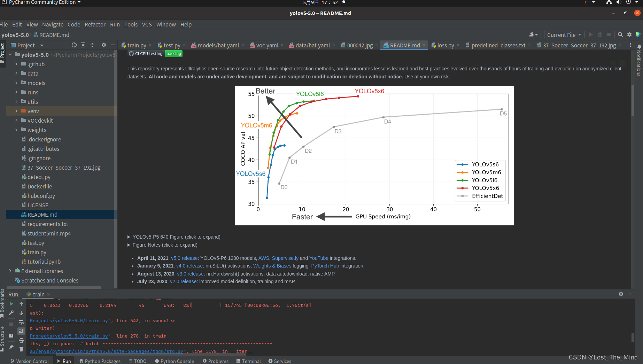
Task: Open system volume indicator in top bar
Action: click(619, 2)
